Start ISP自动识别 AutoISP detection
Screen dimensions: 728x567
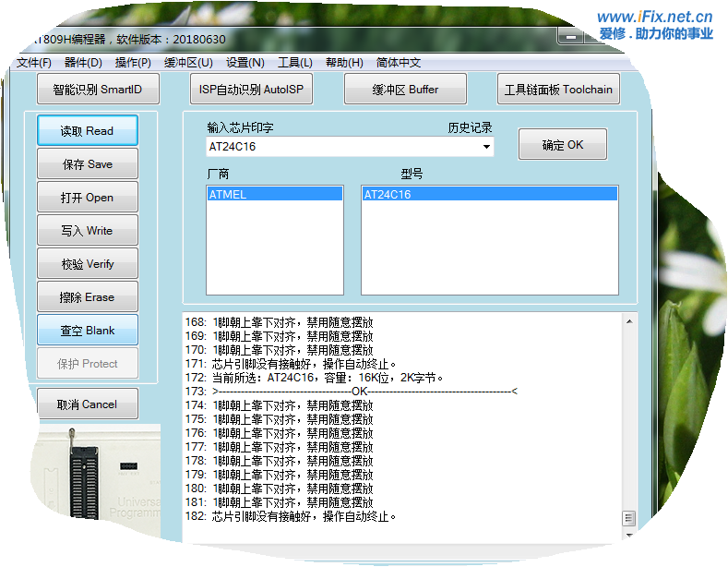[251, 90]
